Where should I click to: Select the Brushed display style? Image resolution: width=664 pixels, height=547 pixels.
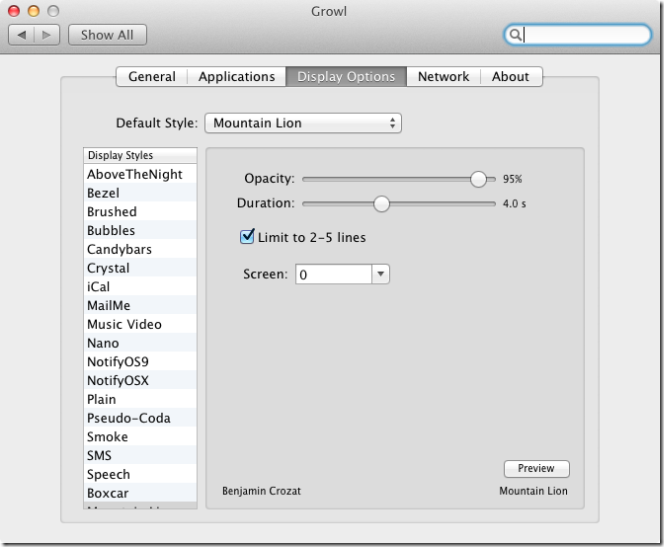140,212
